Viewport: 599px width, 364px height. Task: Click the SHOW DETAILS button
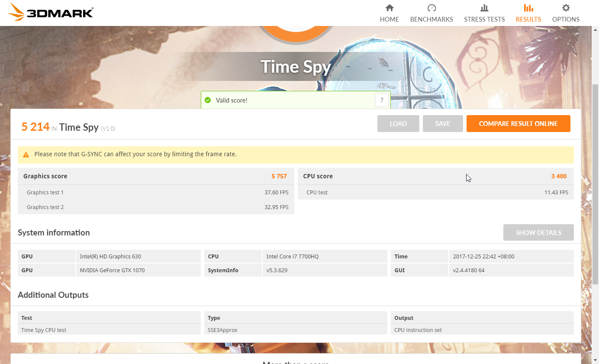click(538, 232)
